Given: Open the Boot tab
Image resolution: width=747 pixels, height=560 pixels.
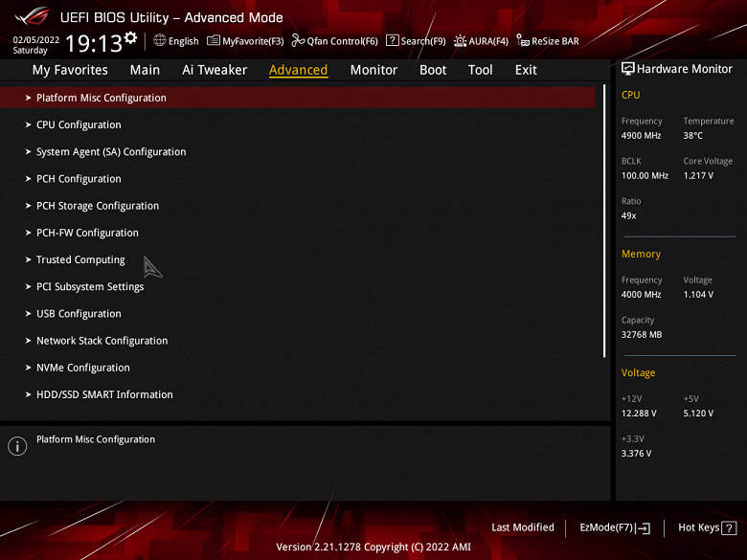Looking at the screenshot, I should click(x=433, y=70).
